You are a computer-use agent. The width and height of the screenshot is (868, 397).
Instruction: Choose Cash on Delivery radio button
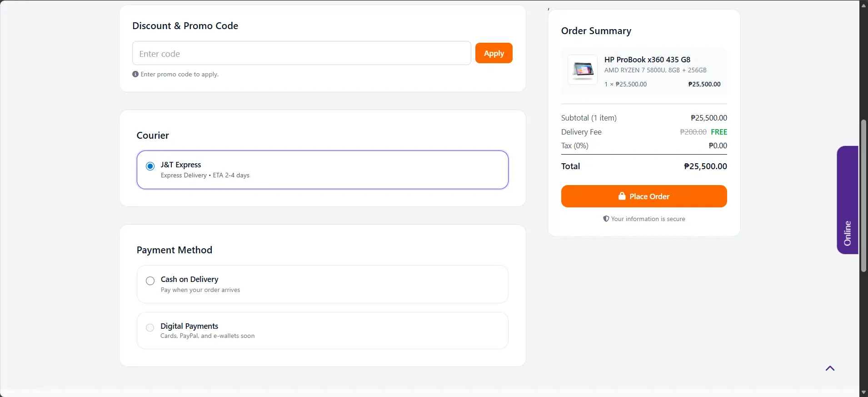(150, 281)
